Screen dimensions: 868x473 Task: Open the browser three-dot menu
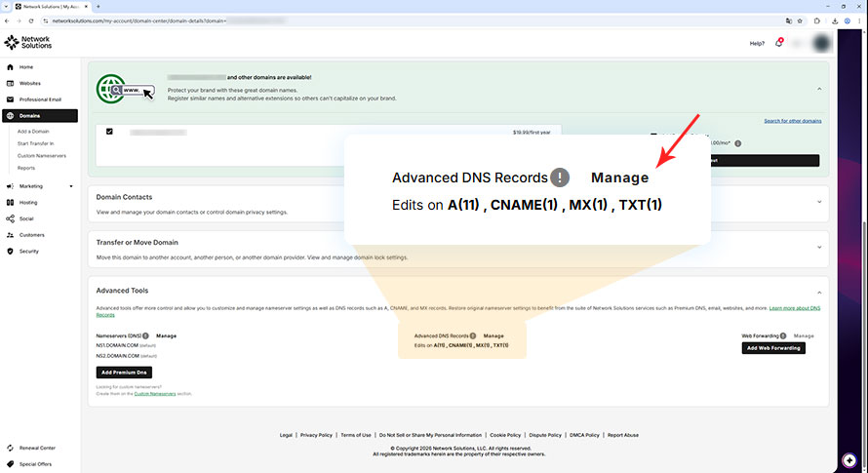[859, 20]
